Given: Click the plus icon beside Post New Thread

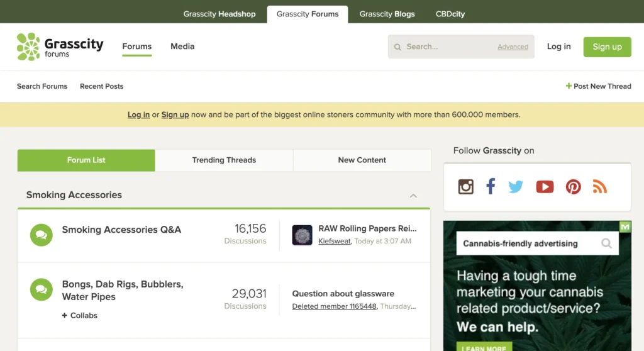Looking at the screenshot, I should [x=569, y=86].
